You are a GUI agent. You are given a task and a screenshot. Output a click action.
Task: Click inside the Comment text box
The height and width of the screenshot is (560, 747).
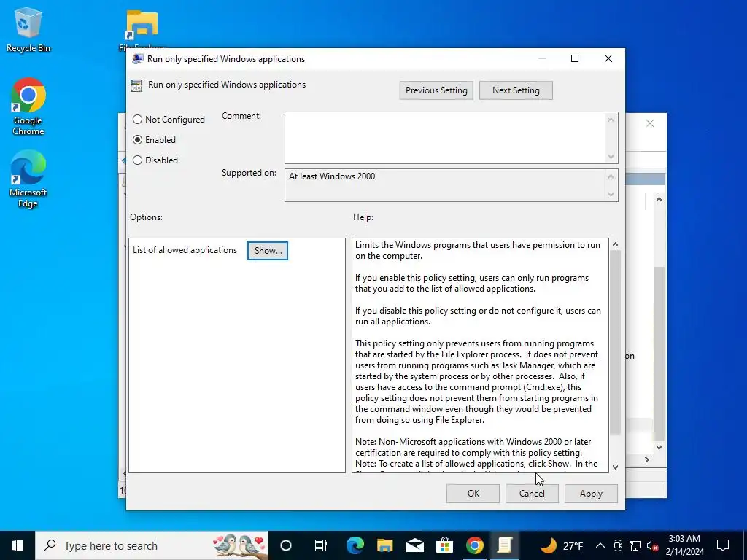446,138
